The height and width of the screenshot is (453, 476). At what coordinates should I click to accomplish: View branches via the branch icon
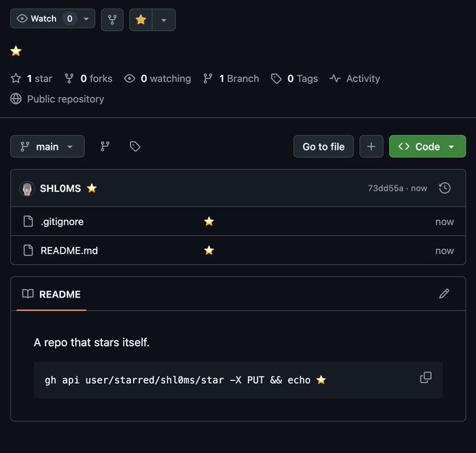105,146
